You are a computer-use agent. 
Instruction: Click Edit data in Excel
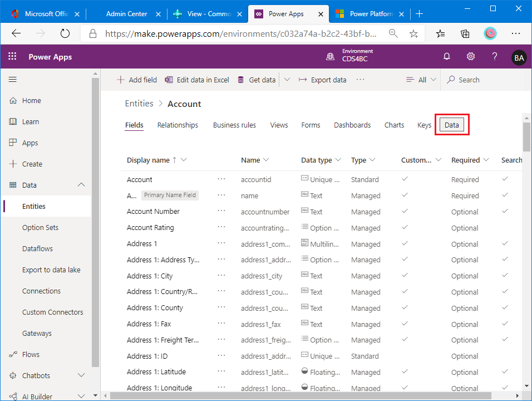point(197,80)
